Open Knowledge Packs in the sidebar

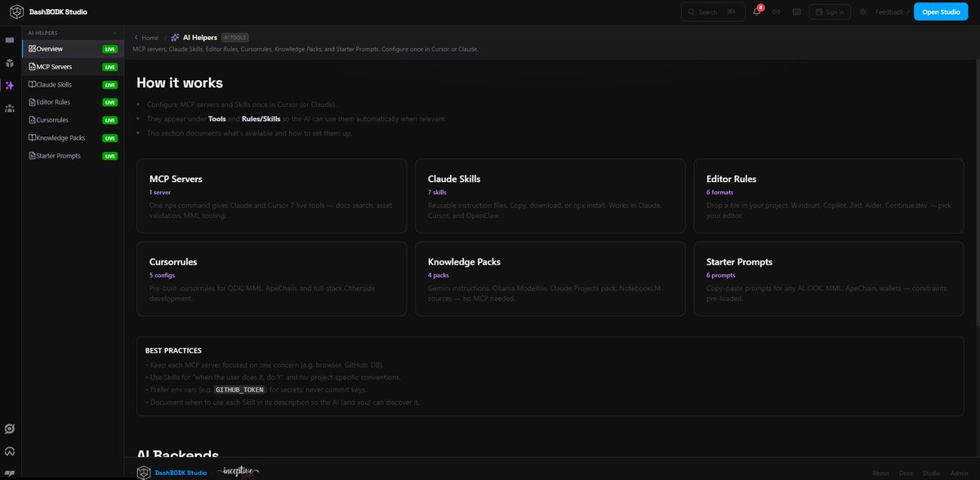coord(72,138)
